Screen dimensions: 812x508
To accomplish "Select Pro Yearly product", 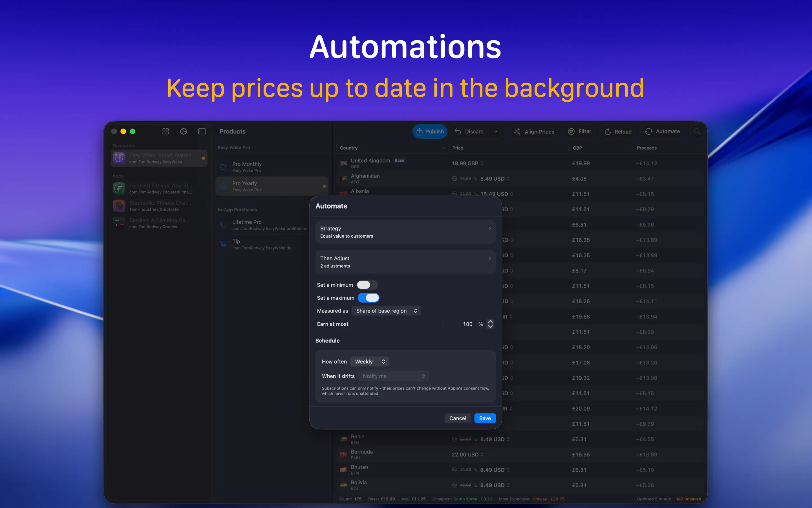I will (272, 186).
